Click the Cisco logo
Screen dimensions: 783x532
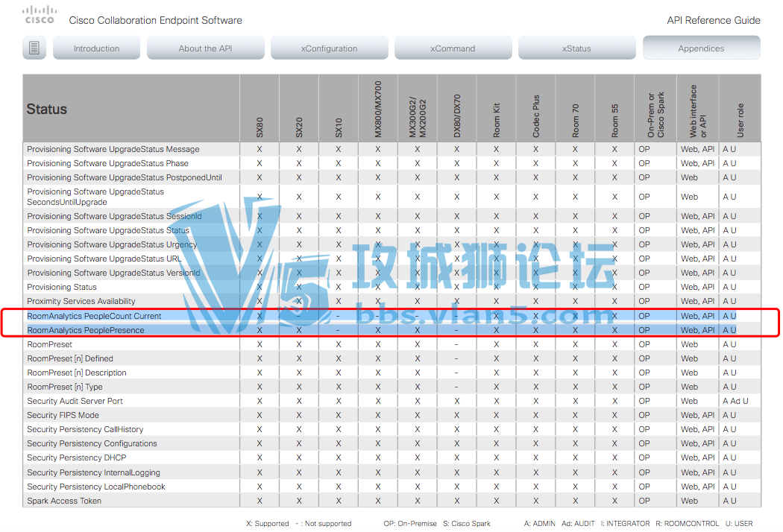click(40, 15)
